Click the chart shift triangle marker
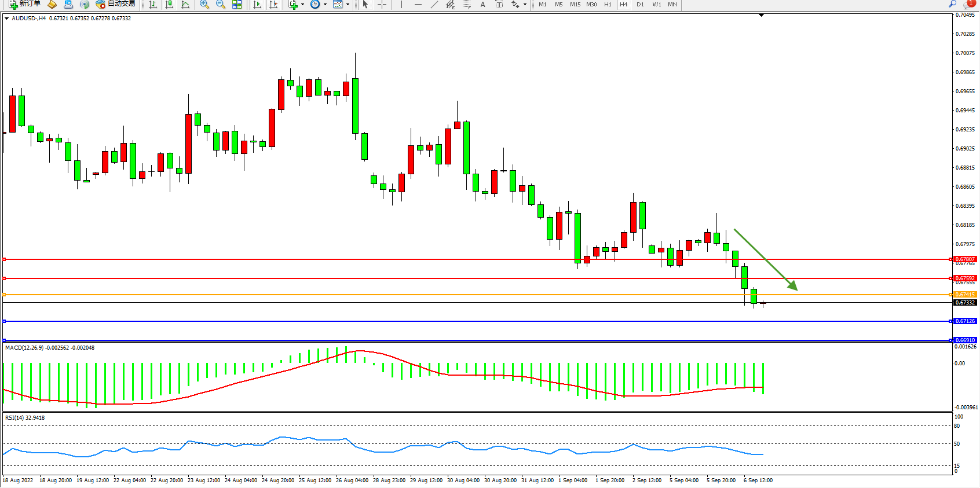The image size is (980, 488). click(x=761, y=16)
